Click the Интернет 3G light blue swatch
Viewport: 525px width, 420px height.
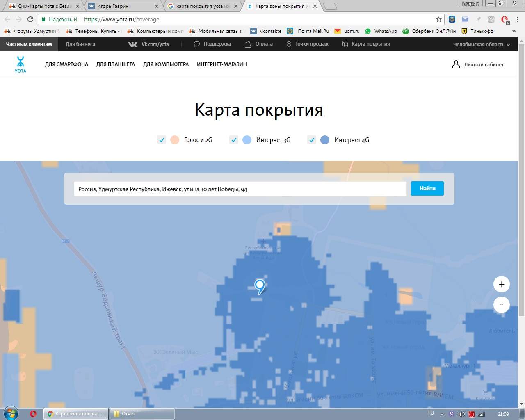[x=247, y=140]
